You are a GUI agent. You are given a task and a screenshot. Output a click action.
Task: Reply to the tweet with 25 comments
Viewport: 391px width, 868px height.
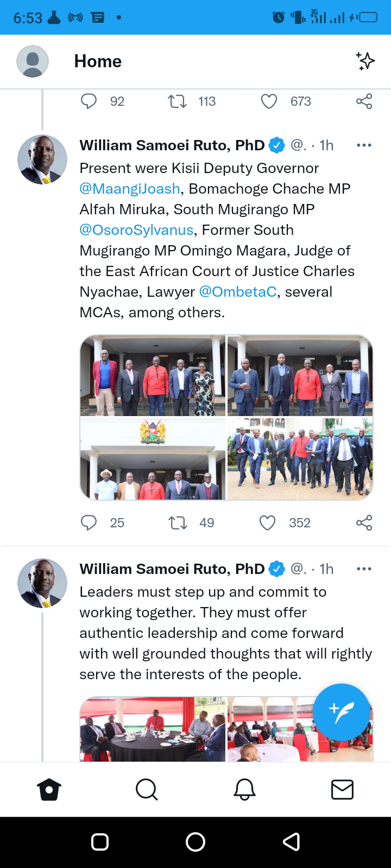click(x=89, y=522)
